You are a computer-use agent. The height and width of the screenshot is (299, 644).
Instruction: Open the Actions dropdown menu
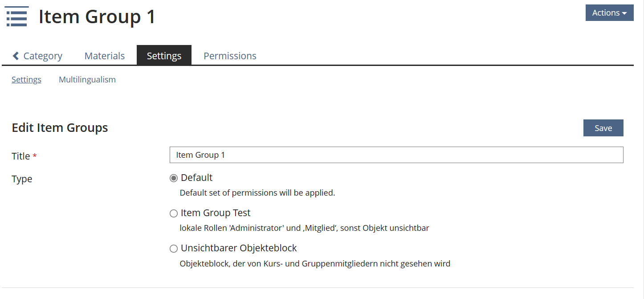609,13
